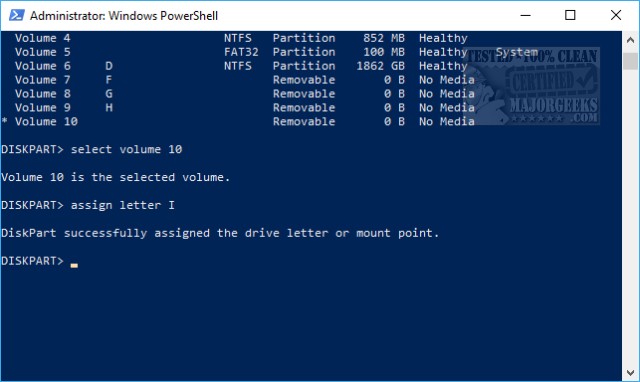640x382 pixels.
Task: Close the Administrator PowerShell window
Action: [616, 16]
